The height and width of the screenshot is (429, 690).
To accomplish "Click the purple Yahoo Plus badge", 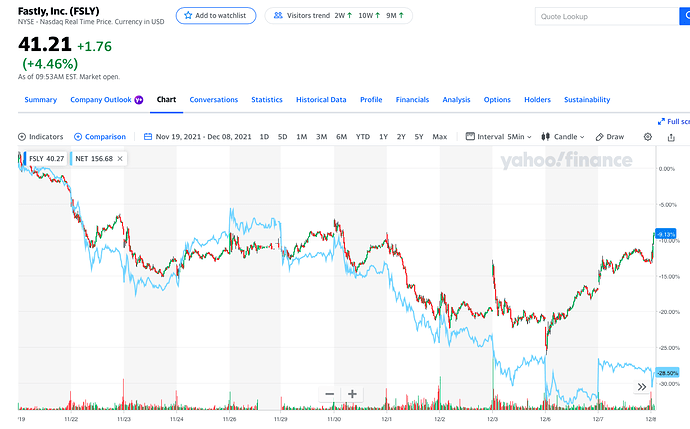I will (139, 100).
